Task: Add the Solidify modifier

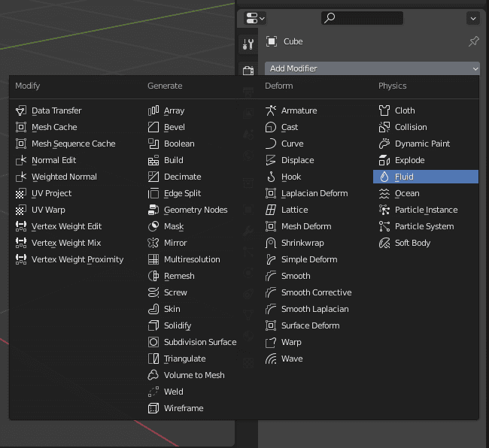Action: tap(170, 325)
